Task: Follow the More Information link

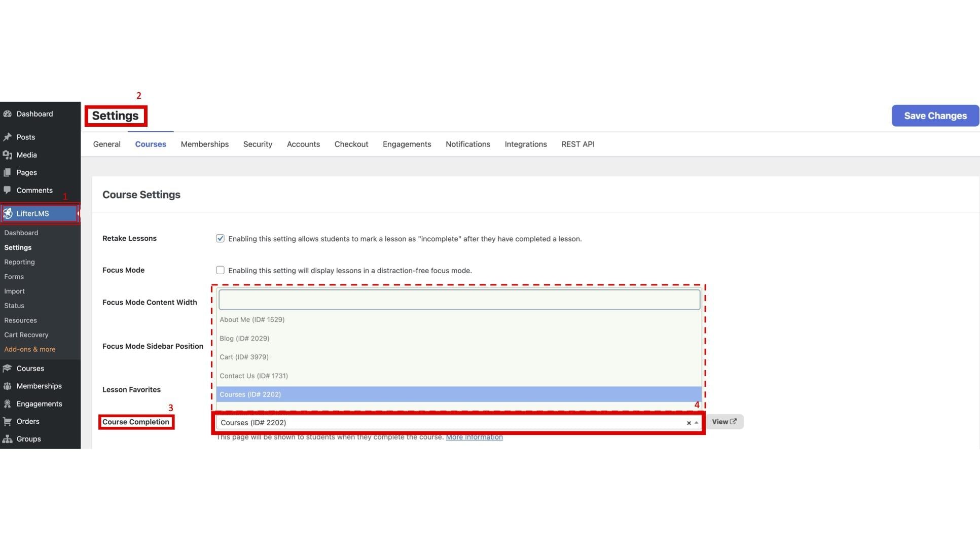Action: (x=475, y=437)
